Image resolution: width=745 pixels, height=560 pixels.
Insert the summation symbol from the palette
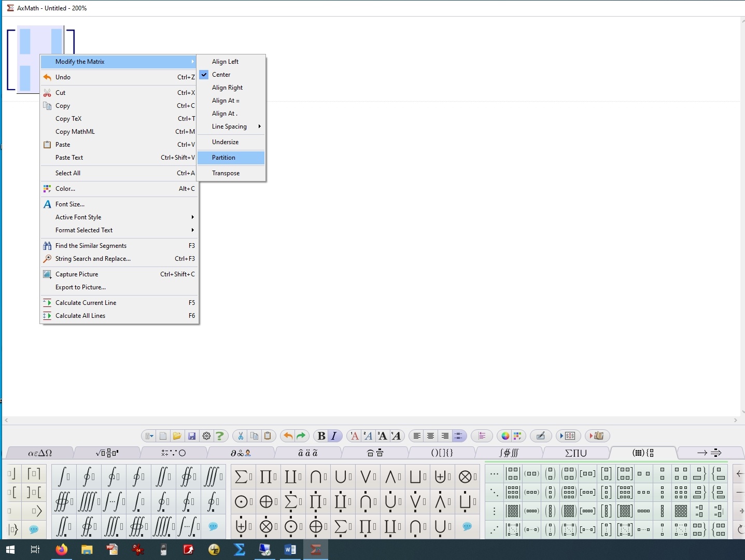pyautogui.click(x=241, y=476)
